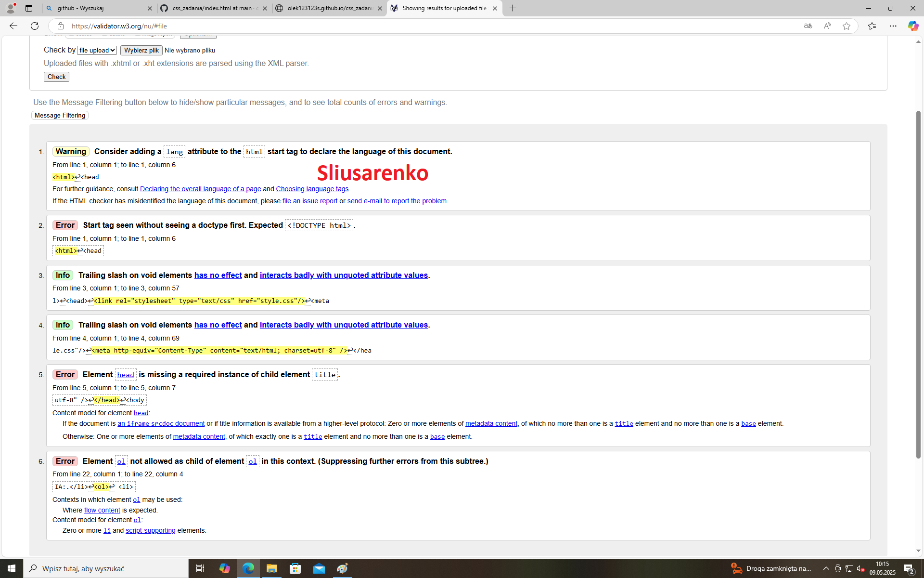Viewport: 924px width, 578px height.
Task: Expand the Message Filtering panel
Action: click(60, 116)
